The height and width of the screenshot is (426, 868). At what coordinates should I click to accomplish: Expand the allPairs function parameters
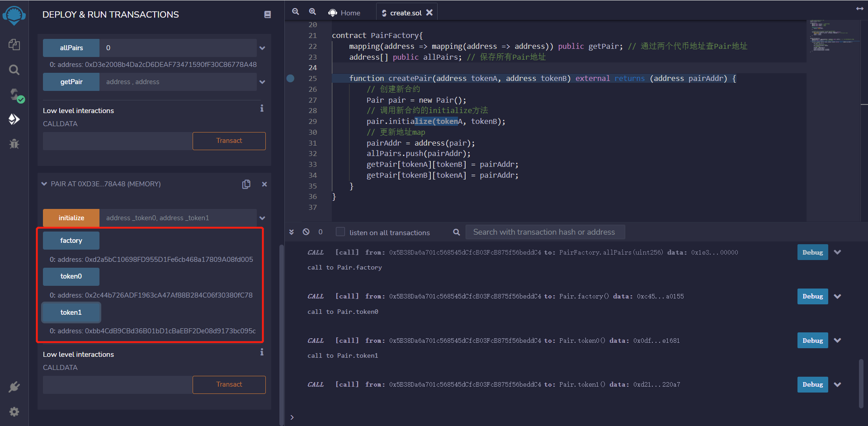262,48
